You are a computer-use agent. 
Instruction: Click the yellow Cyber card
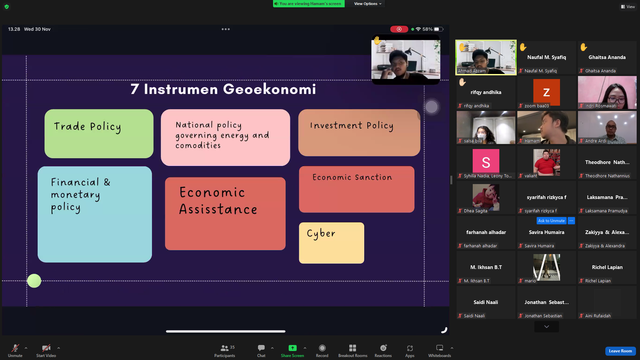[x=331, y=243]
